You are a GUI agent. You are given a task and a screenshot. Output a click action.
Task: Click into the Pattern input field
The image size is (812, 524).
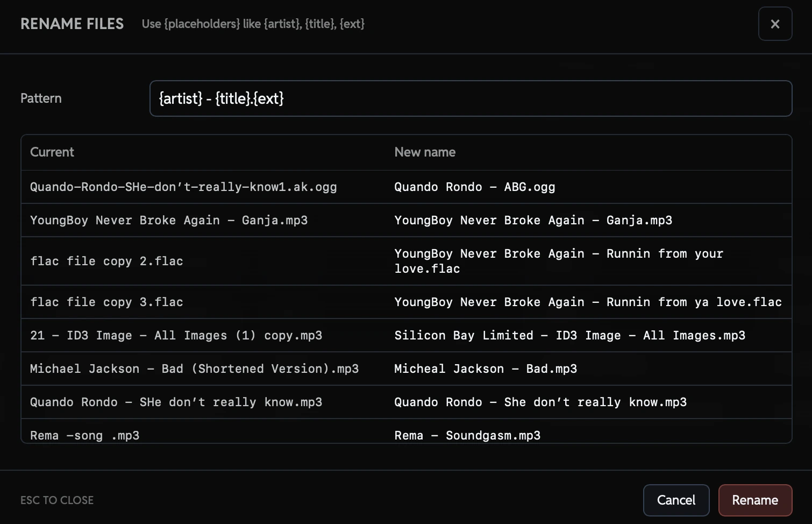click(471, 98)
